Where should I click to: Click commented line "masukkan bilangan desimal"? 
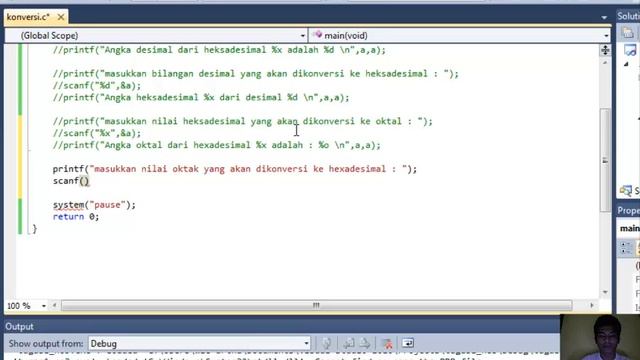click(256, 74)
